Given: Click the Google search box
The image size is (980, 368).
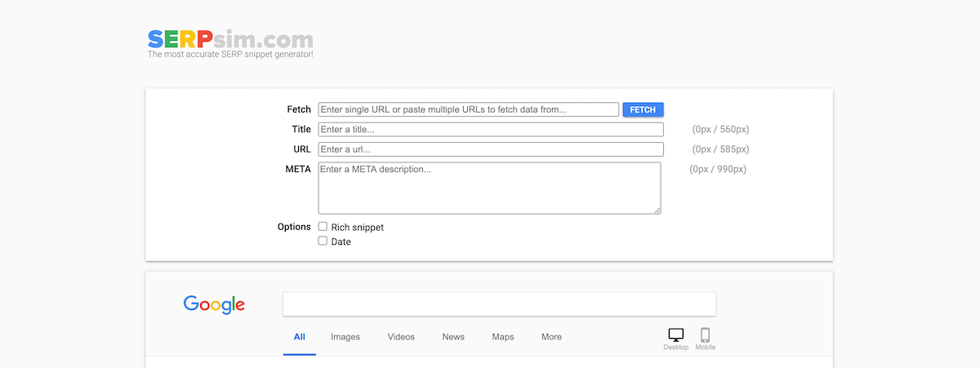Looking at the screenshot, I should (x=499, y=304).
